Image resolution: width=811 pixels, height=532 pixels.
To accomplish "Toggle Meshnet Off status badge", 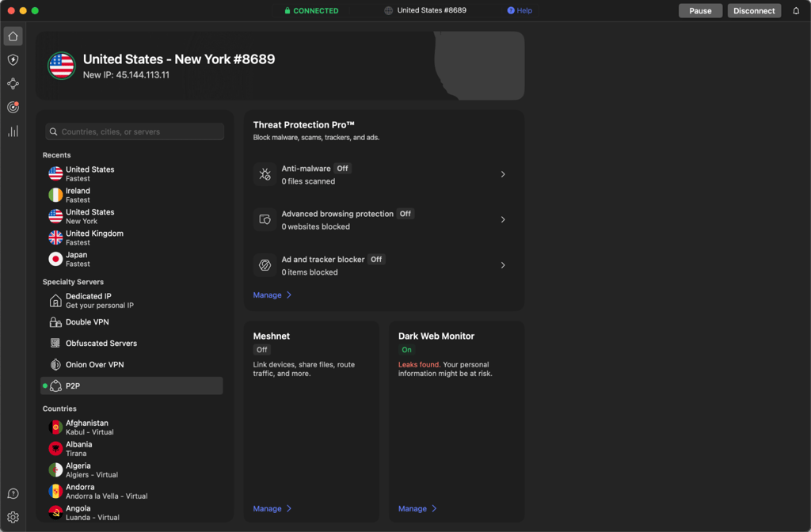I will click(x=261, y=350).
